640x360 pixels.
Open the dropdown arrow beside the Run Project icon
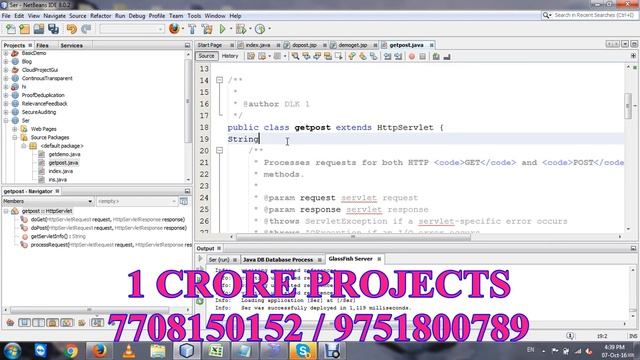pyautogui.click(x=231, y=29)
